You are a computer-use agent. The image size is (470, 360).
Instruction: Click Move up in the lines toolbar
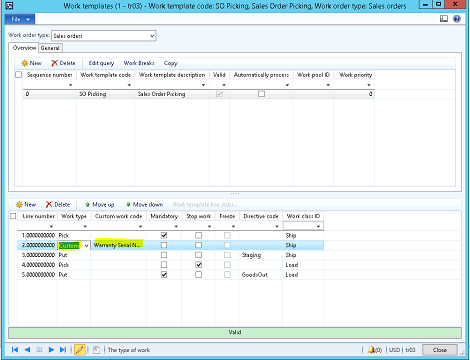pos(100,204)
